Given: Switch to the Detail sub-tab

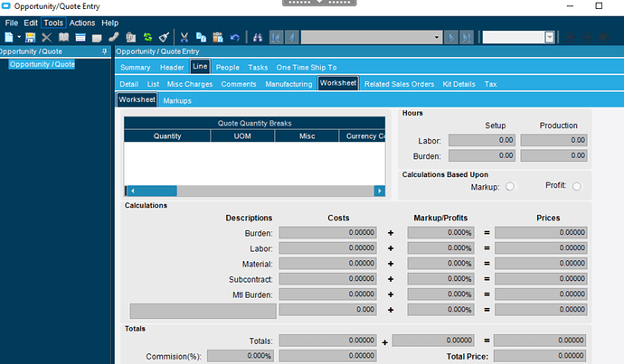Looking at the screenshot, I should click(x=129, y=84).
